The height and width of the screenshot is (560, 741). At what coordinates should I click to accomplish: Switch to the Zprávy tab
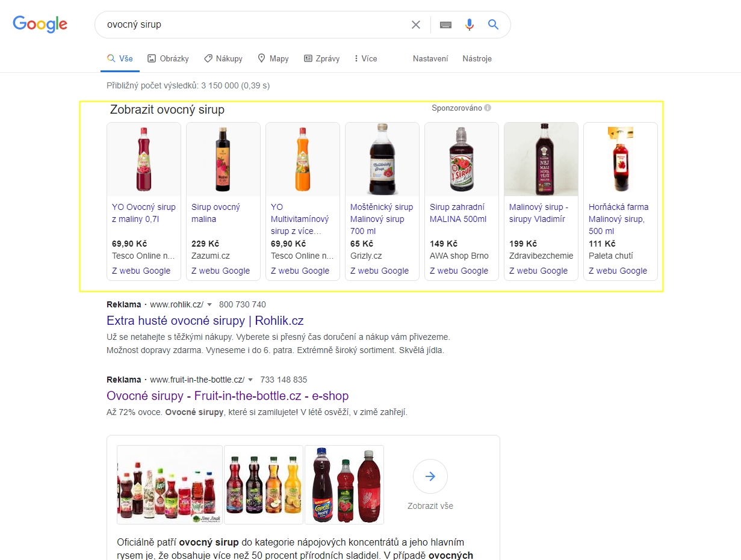click(322, 58)
